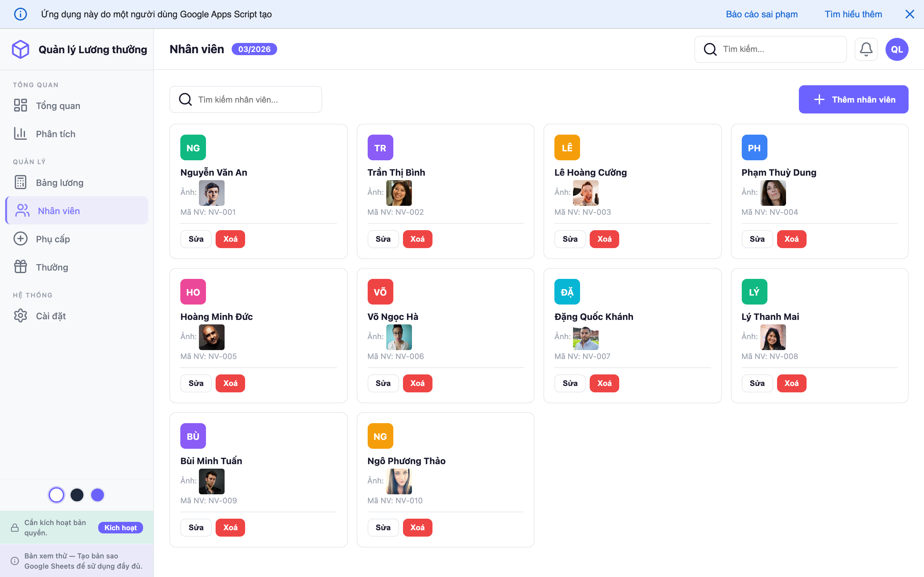Select the Nhân viên sidebar item
Viewport: 924px width, 577px height.
click(59, 211)
